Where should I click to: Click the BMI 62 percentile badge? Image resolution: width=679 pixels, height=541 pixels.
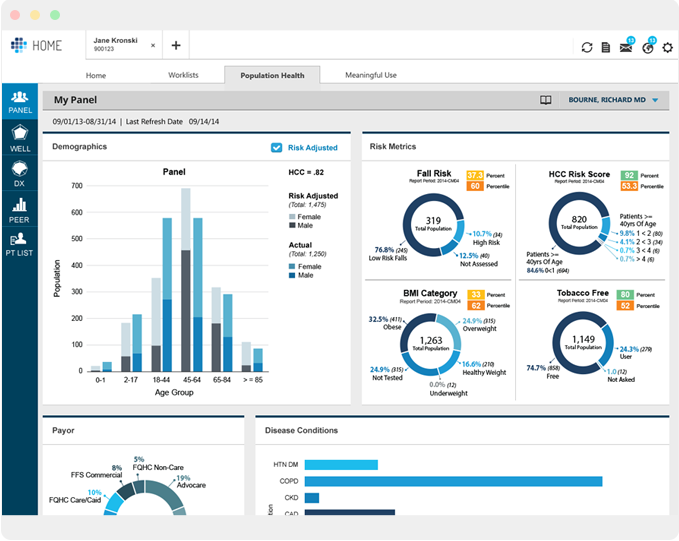coord(476,305)
